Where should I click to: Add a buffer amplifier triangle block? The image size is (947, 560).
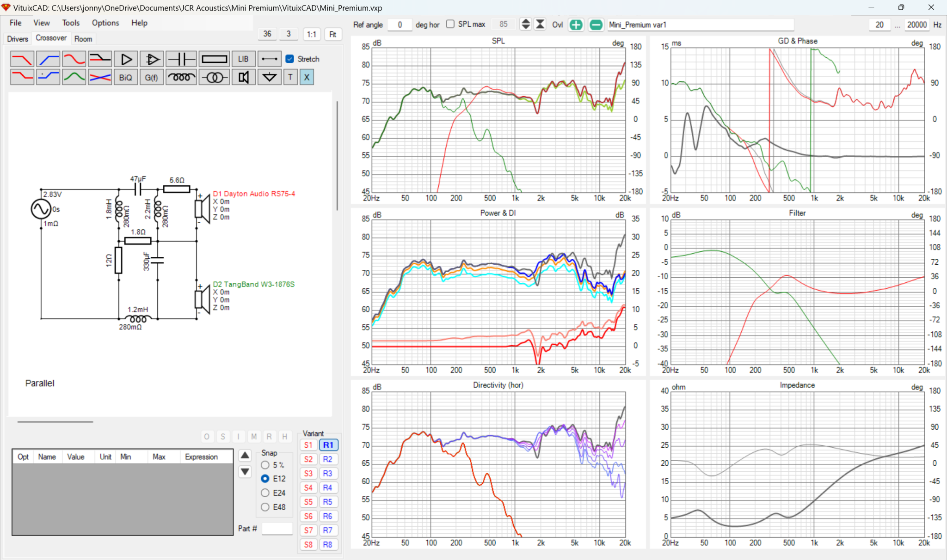(126, 59)
